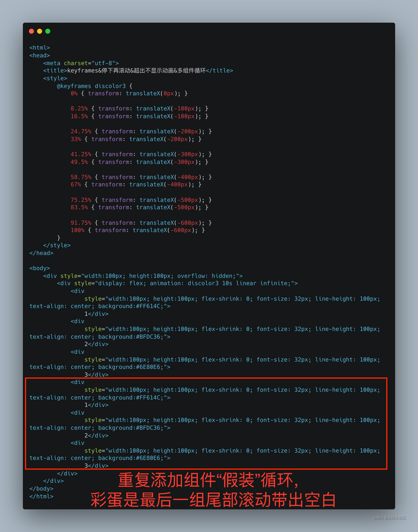Click the 16.5% keyframe line

139,116
